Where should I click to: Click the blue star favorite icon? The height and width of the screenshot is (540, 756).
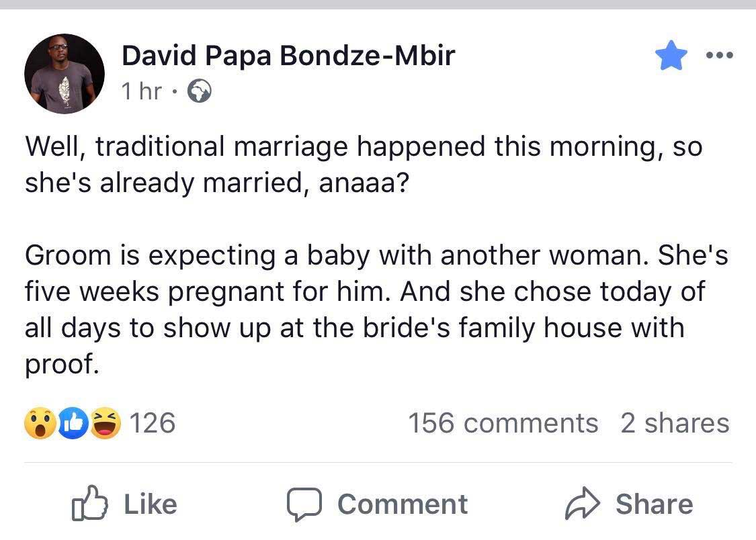[x=671, y=55]
